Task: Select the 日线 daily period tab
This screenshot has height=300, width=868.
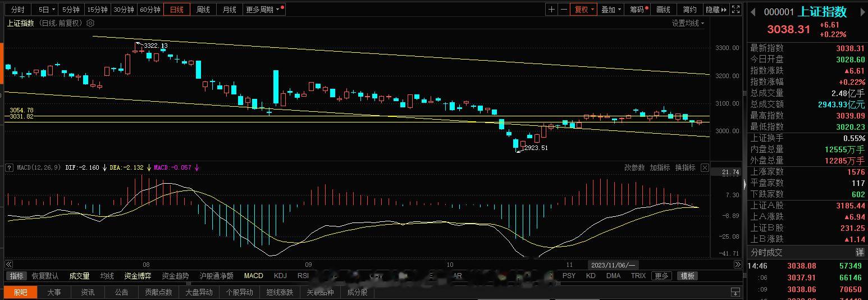Action: coord(177,10)
